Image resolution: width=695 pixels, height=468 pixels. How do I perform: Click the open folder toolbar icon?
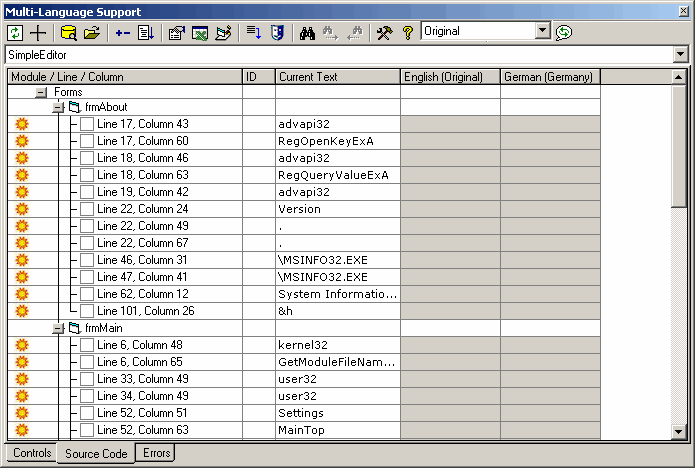92,32
